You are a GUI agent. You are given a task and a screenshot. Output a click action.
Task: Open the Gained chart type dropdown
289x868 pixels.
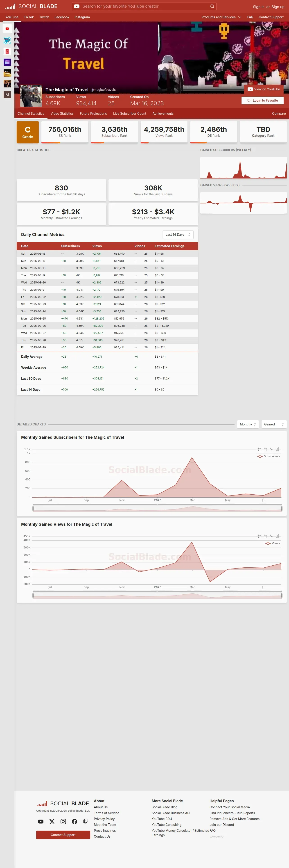274,424
